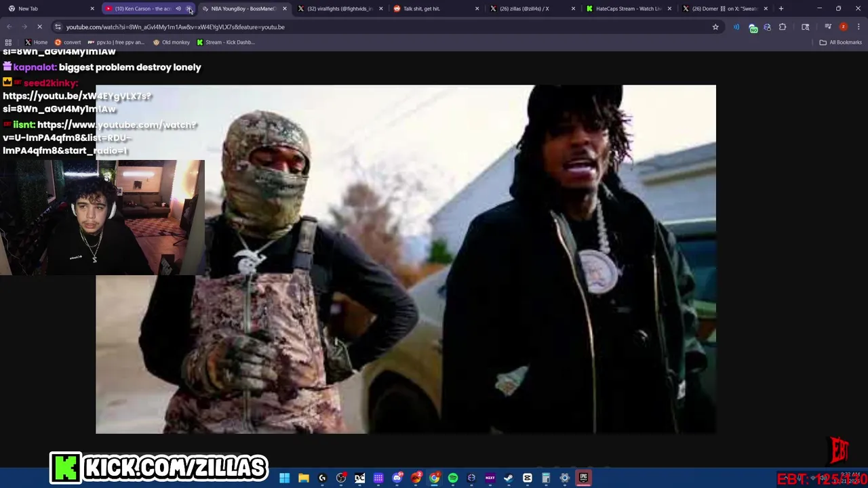
Task: Open Steam from the taskbar
Action: 509,478
